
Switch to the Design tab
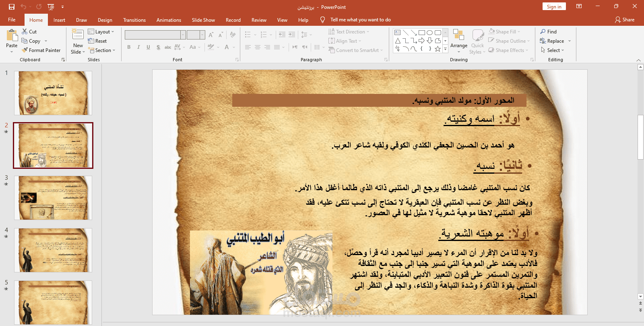click(105, 20)
